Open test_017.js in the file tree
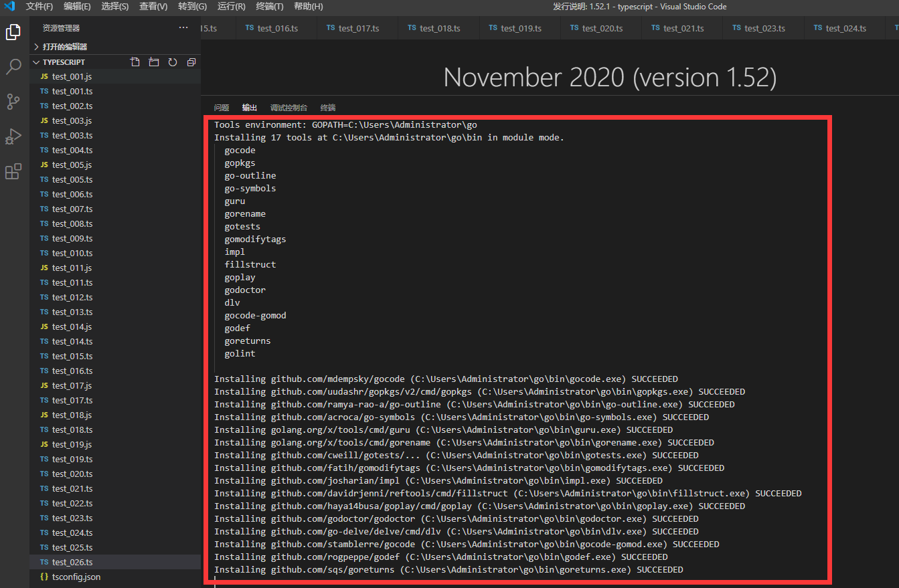899x588 pixels. tap(115, 385)
